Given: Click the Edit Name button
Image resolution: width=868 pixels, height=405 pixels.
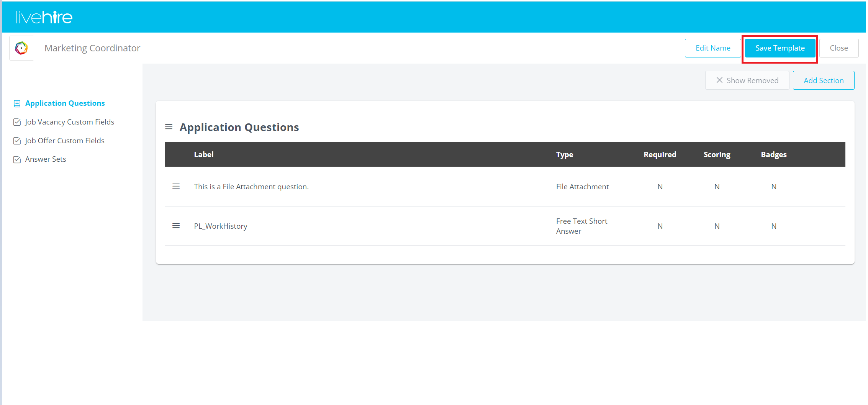Looking at the screenshot, I should point(712,48).
